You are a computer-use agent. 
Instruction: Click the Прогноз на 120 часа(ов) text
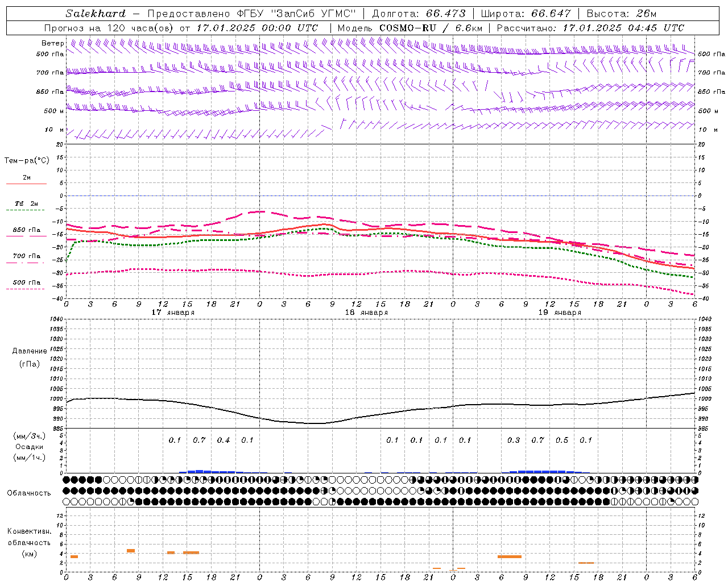109,28
